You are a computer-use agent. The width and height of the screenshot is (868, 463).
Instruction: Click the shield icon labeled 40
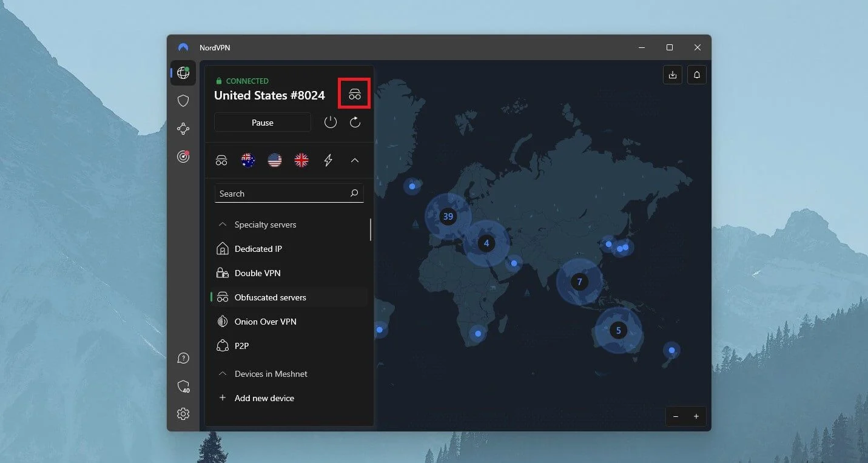[183, 387]
